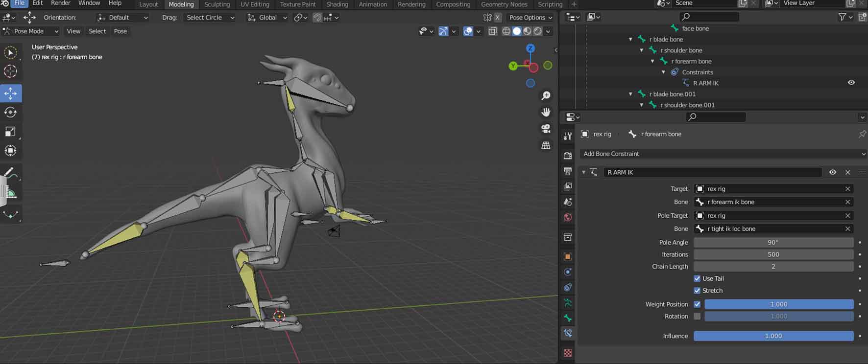Click the Pose Options button
Image resolution: width=868 pixels, height=364 pixels.
tap(530, 17)
